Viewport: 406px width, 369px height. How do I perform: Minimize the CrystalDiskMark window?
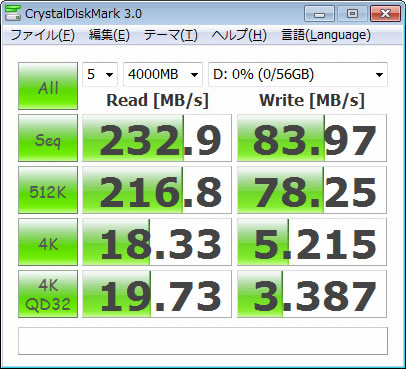pyautogui.click(x=319, y=14)
